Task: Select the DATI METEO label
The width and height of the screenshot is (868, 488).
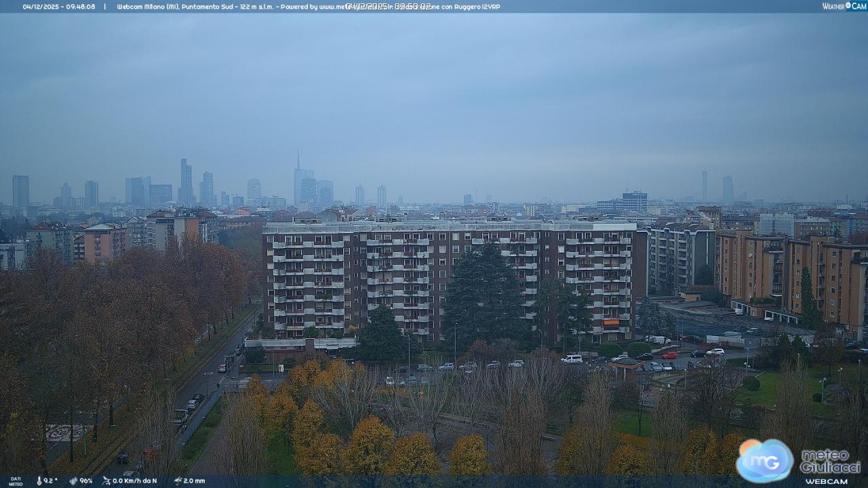Action: (15, 481)
